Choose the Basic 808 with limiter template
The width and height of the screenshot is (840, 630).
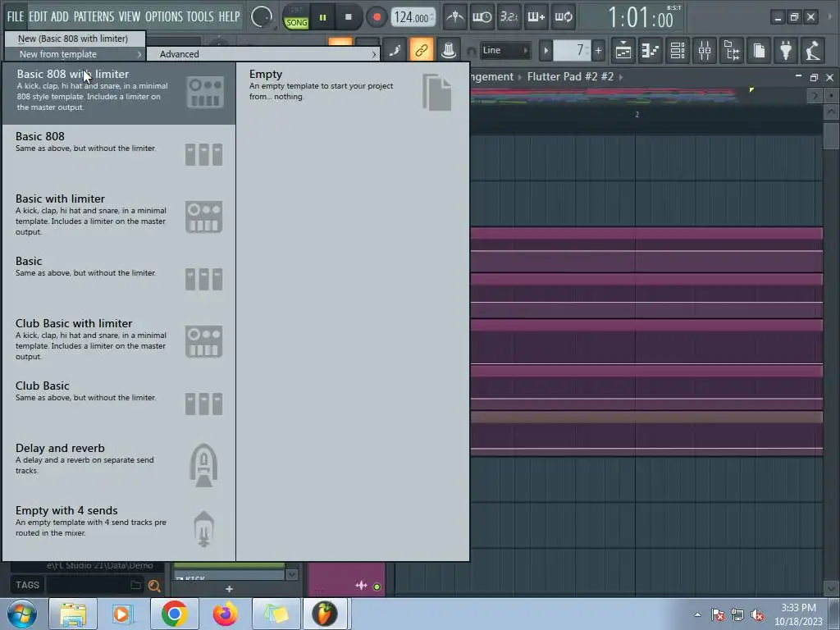tap(119, 93)
